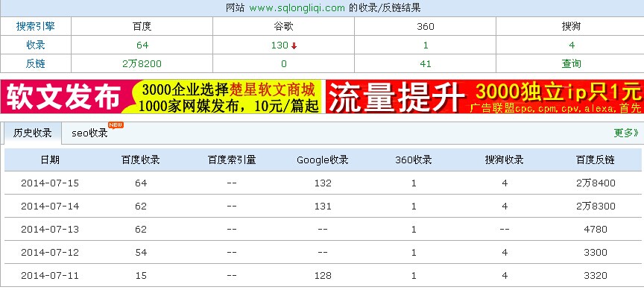Click Google 收录 count 130
Viewport: 644px width, 290px height.
[280, 45]
